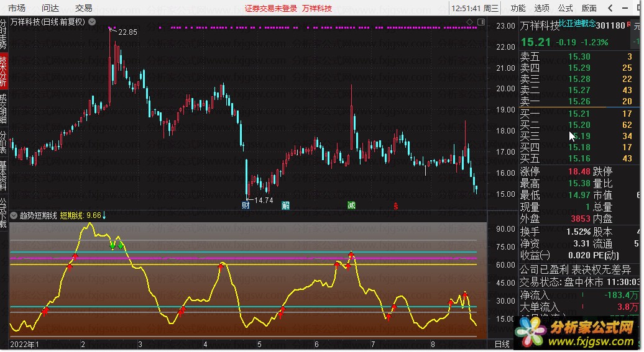Open the 成交明细 sidebar tab

coord(3,109)
